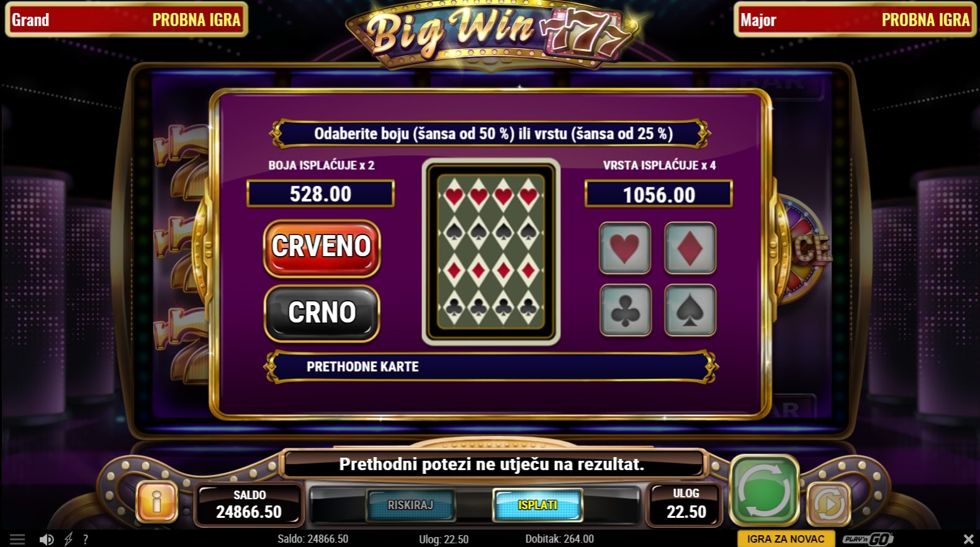This screenshot has width=980, height=547.
Task: Click the Major jackpot banner
Action: pyautogui.click(x=855, y=20)
